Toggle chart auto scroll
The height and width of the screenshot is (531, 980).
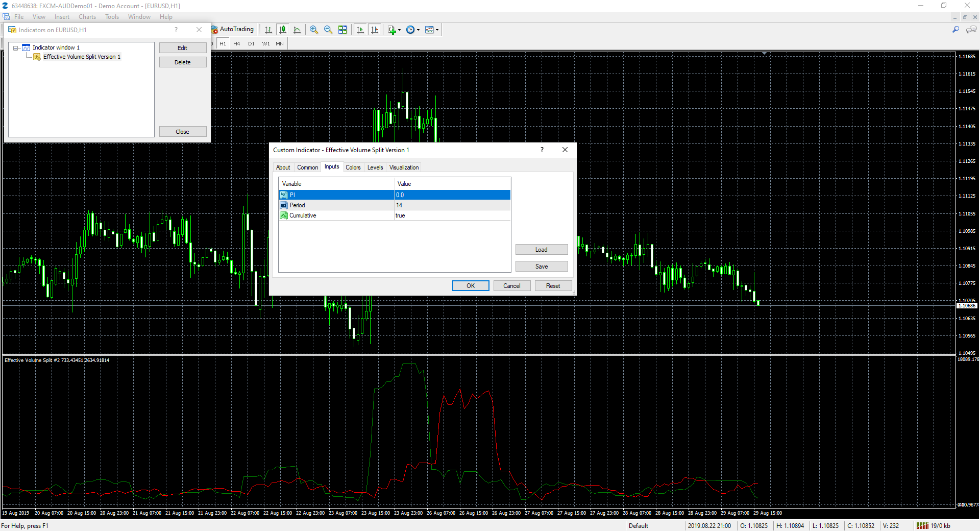coord(360,30)
